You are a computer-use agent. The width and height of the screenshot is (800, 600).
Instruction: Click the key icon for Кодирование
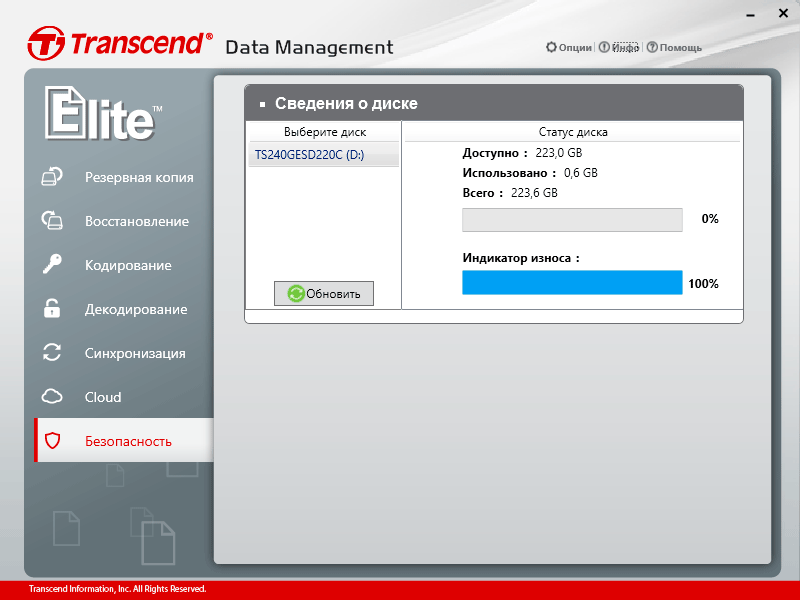pos(52,264)
